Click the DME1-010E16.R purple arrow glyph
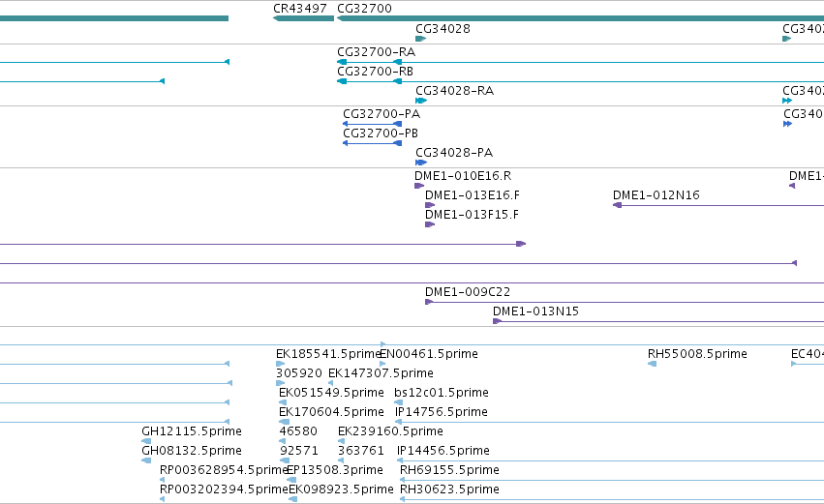Screen dimensions: 824x504 click(419, 186)
